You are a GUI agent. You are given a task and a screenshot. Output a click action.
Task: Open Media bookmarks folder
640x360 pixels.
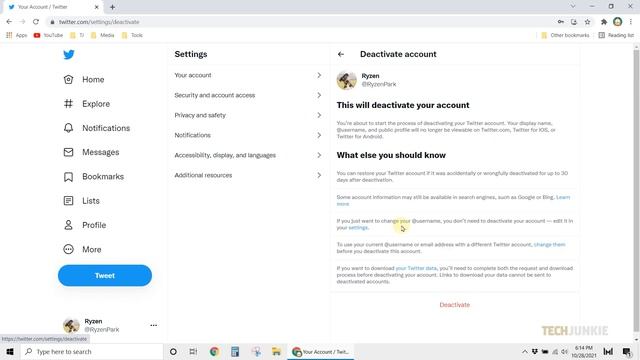point(102,36)
